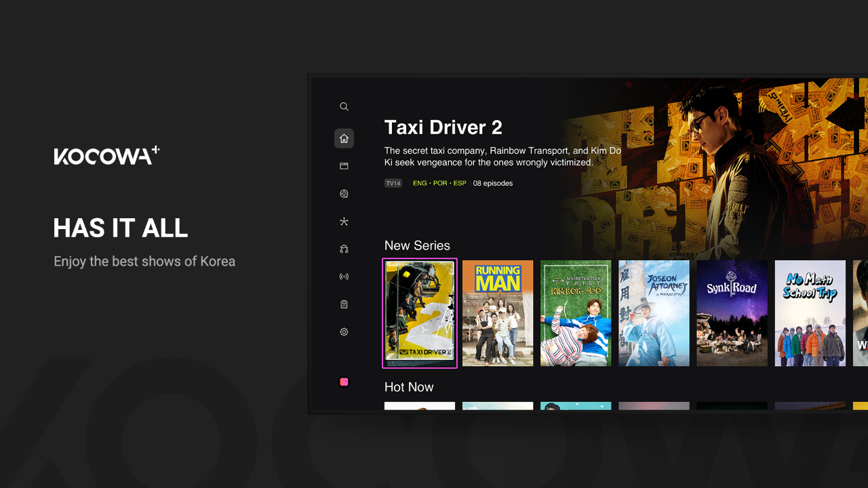This screenshot has width=868, height=488.
Task: Click the Hot Now heading
Action: [x=409, y=387]
